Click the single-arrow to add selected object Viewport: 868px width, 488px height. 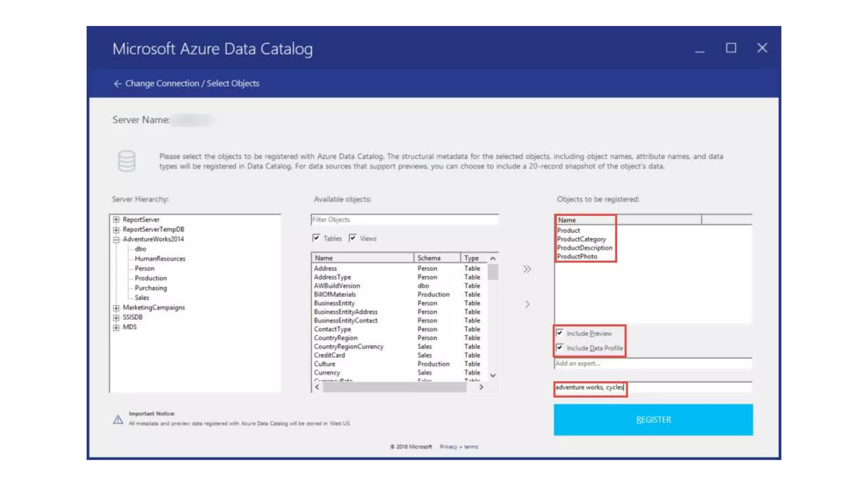tap(527, 304)
